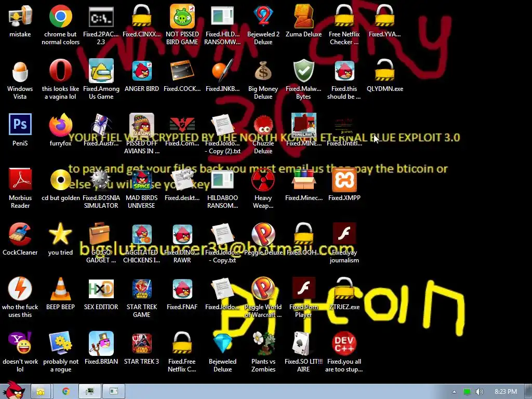
Task: Select the Plants vs Zombies icon
Action: click(x=263, y=343)
